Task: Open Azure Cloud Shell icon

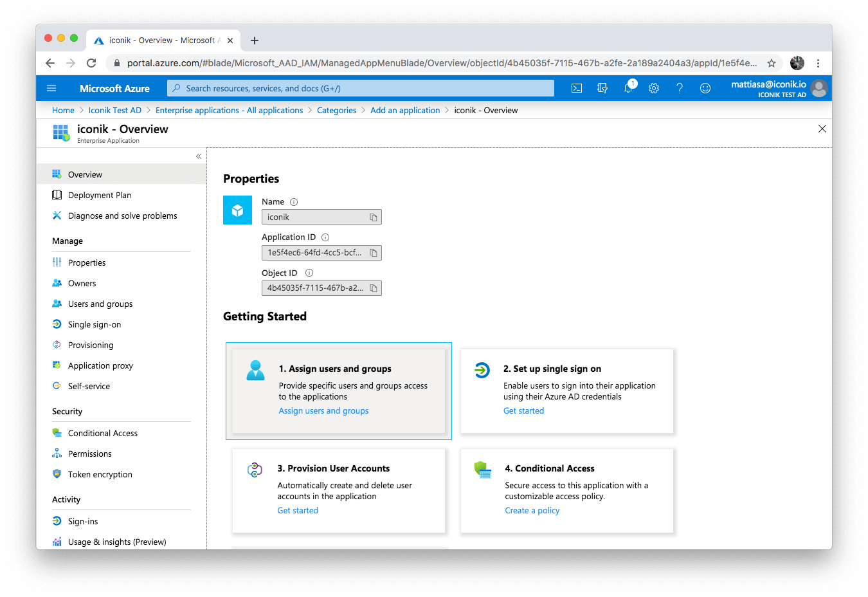Action: 577,88
